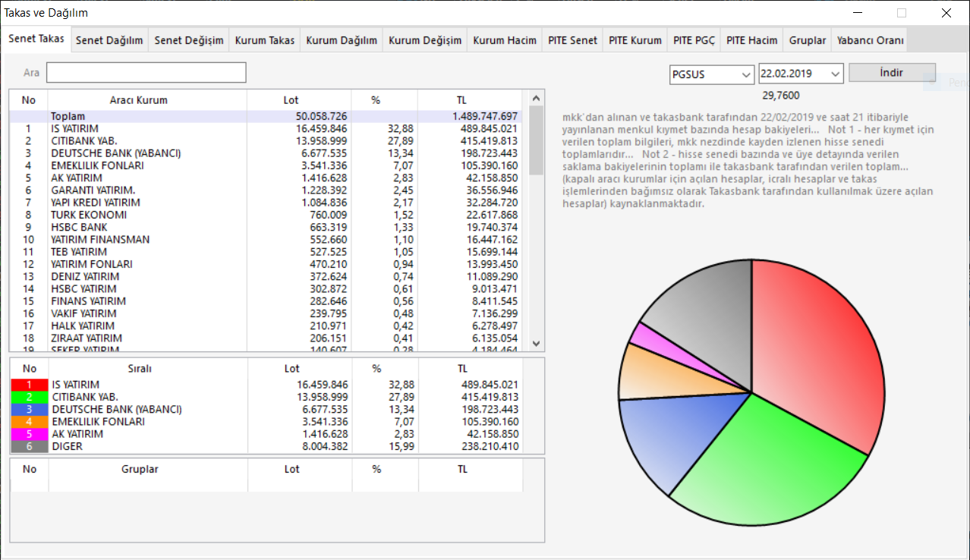Image resolution: width=970 pixels, height=560 pixels.
Task: Click the red swatch numbered 1
Action: coord(29,385)
